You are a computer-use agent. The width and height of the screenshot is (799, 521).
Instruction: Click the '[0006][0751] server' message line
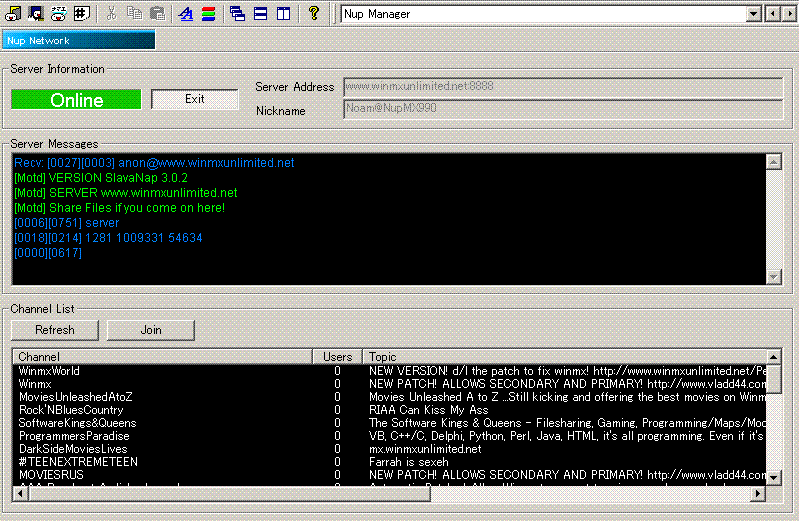[66, 223]
